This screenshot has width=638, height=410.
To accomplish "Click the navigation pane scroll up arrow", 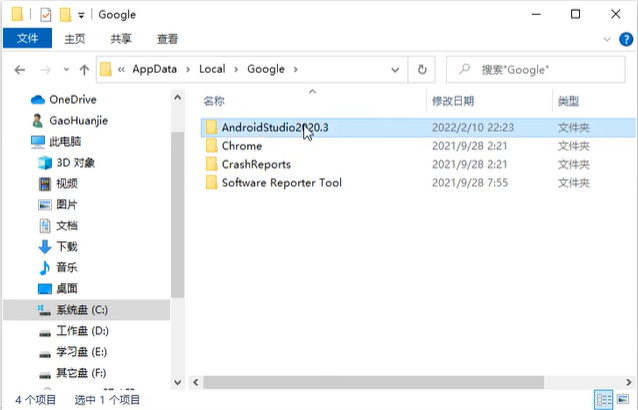I will point(177,98).
